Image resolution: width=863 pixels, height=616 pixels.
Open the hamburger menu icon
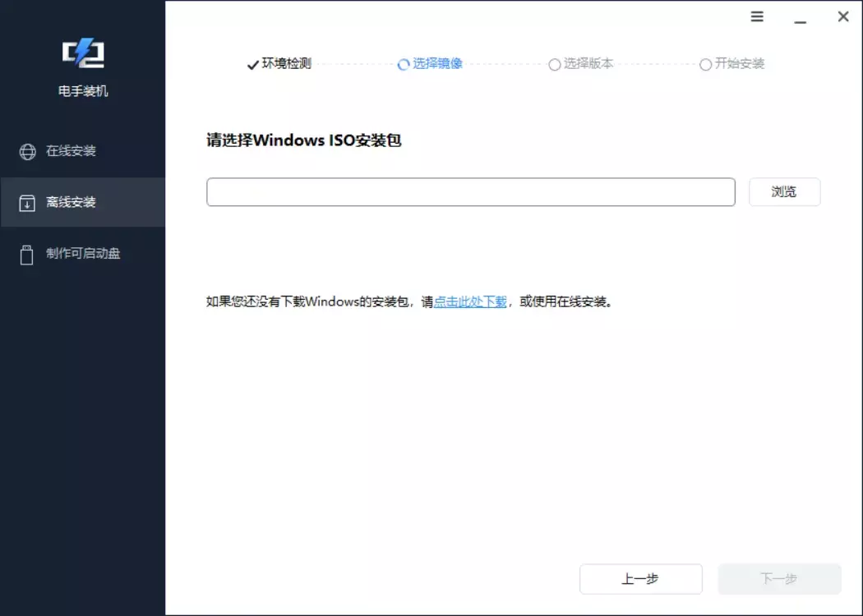pos(757,16)
